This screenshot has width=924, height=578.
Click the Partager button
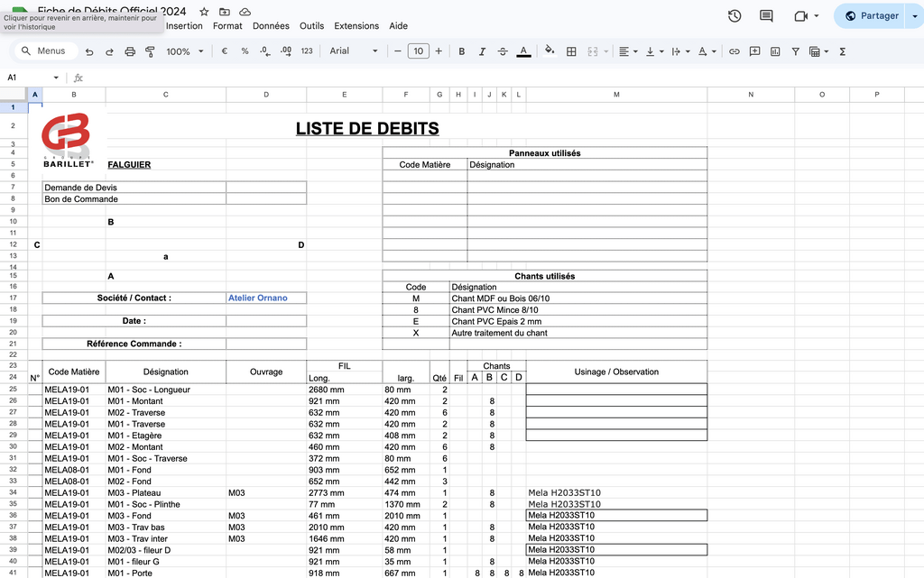coord(872,15)
